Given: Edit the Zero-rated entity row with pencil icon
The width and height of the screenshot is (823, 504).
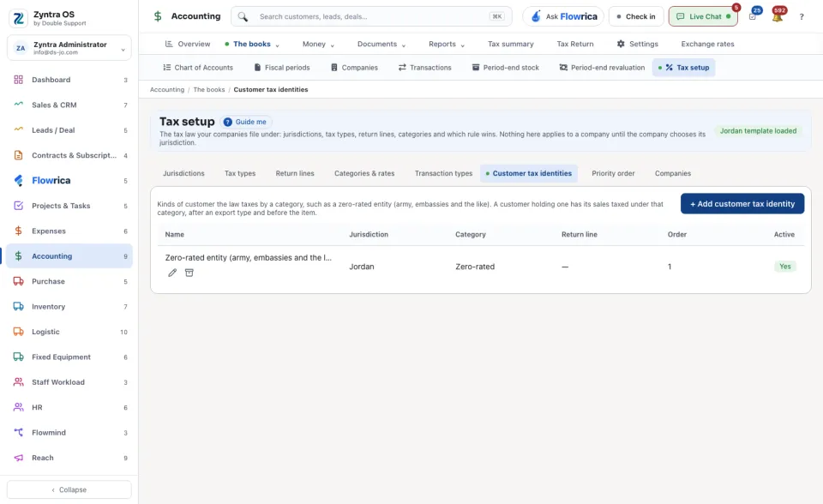Looking at the screenshot, I should click(x=172, y=273).
